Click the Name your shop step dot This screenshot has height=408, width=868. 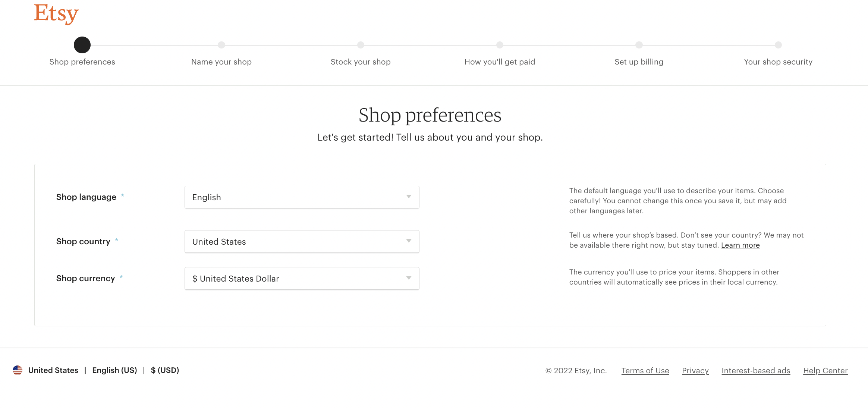[221, 45]
